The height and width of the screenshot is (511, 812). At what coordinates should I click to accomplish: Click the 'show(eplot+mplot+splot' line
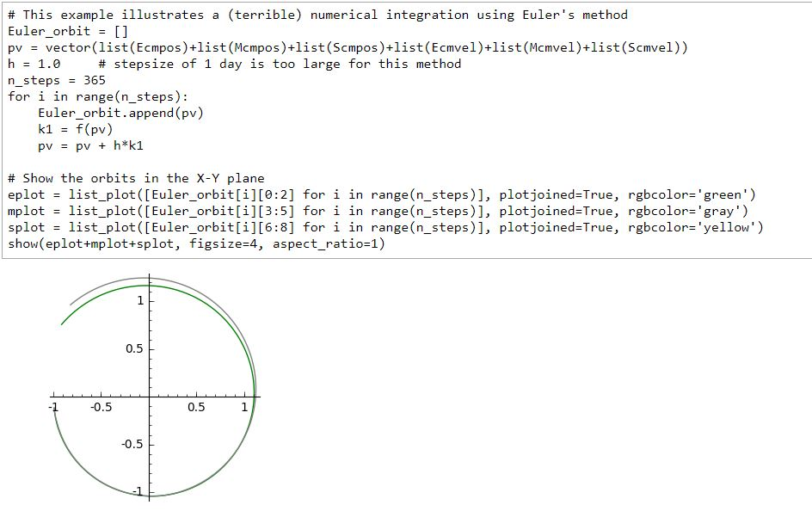(196, 243)
